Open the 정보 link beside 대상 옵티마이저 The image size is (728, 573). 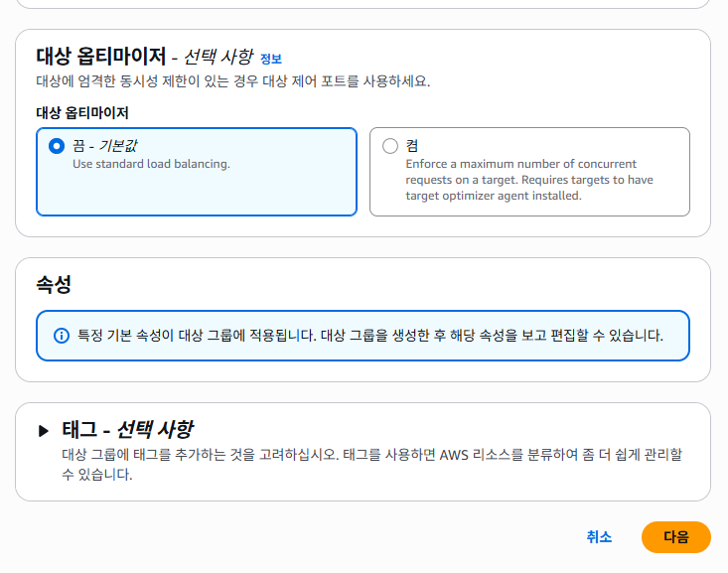[x=271, y=59]
